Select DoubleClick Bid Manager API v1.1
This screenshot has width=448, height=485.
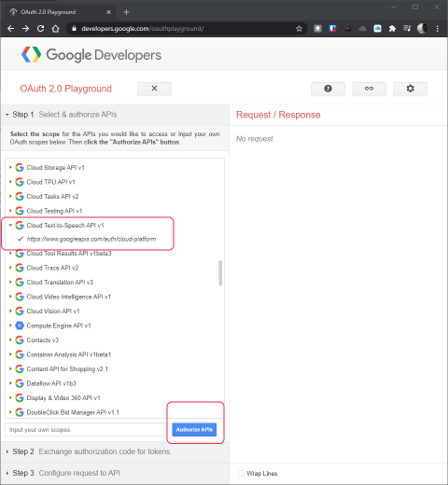(73, 412)
